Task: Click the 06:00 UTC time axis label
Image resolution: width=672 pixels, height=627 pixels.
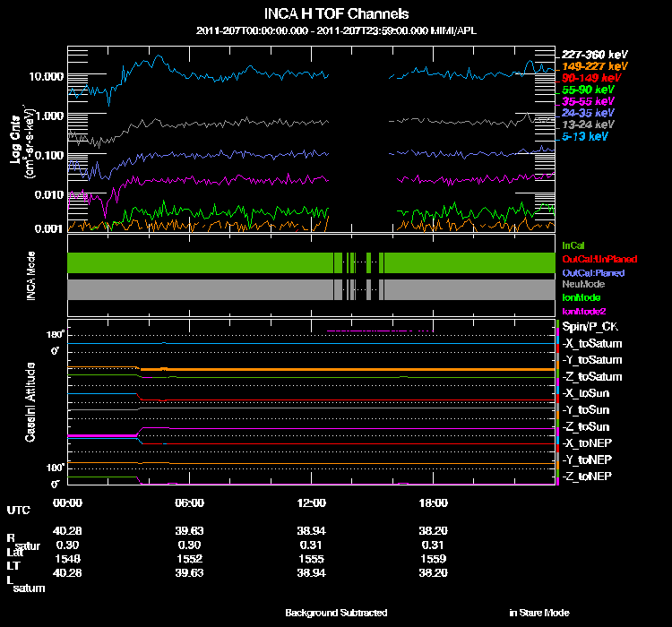Action: (190, 502)
